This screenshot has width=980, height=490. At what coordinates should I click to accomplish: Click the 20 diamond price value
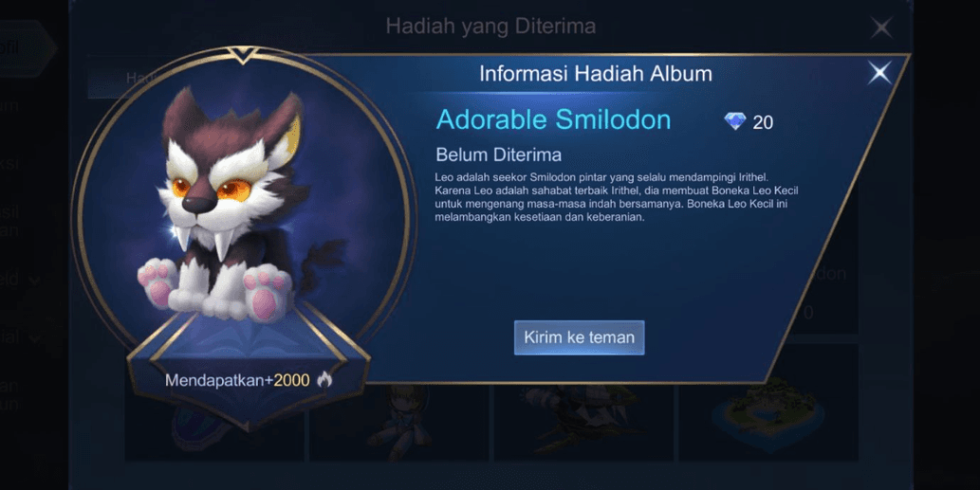(763, 122)
